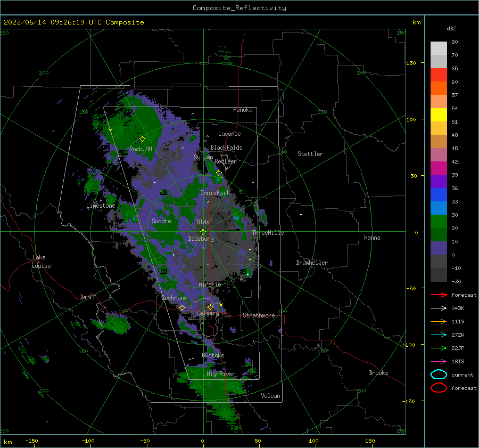Screen dimensions: 479x448
Task: Click the Sundre town label
Action: pyautogui.click(x=161, y=221)
